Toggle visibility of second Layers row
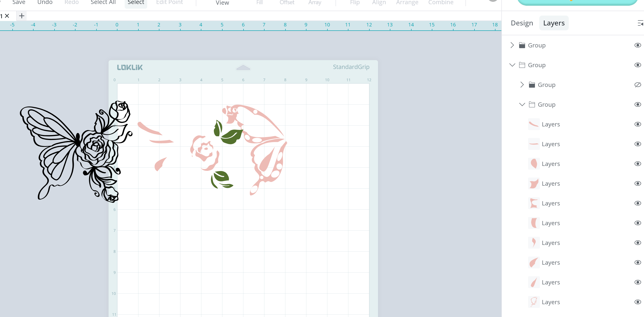 pyautogui.click(x=638, y=144)
